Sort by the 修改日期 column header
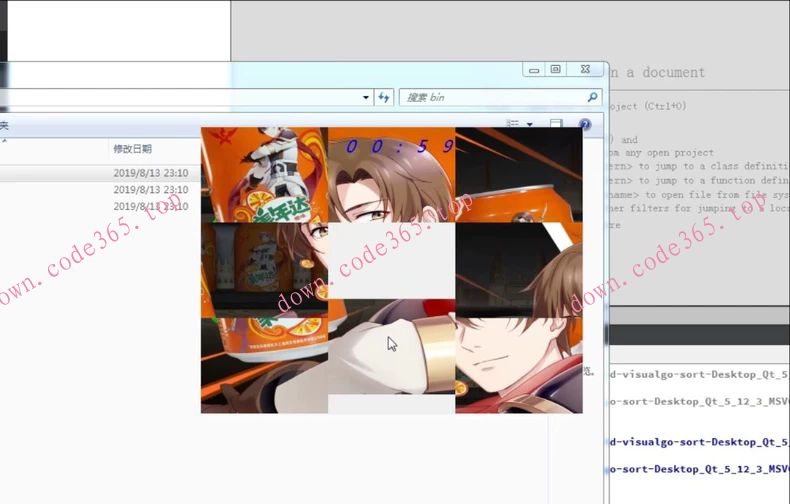790x504 pixels. coord(133,149)
